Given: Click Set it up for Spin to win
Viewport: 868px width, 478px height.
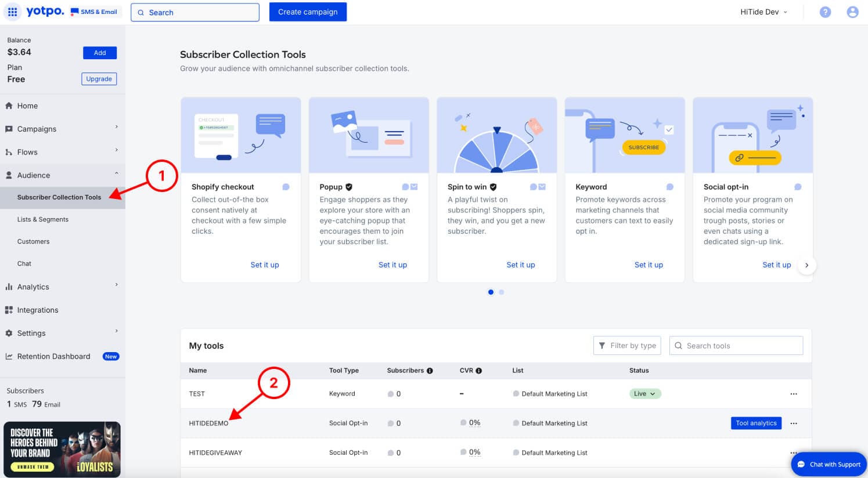Looking at the screenshot, I should pyautogui.click(x=521, y=265).
